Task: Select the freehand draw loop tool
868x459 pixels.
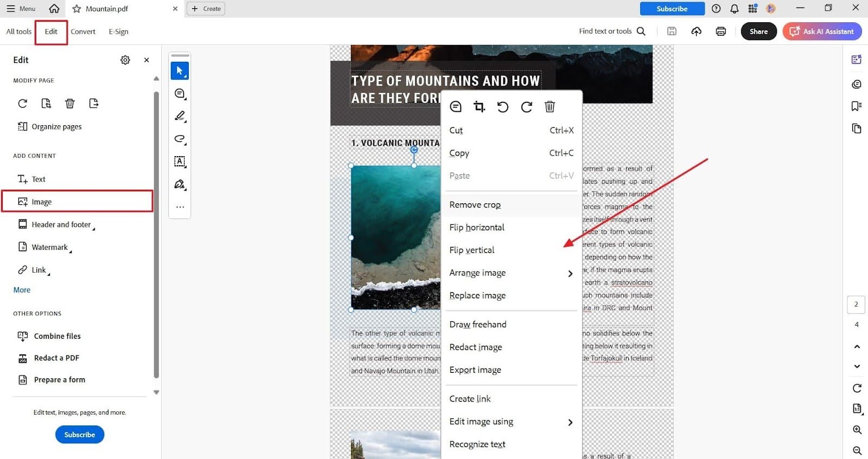Action: tap(180, 139)
